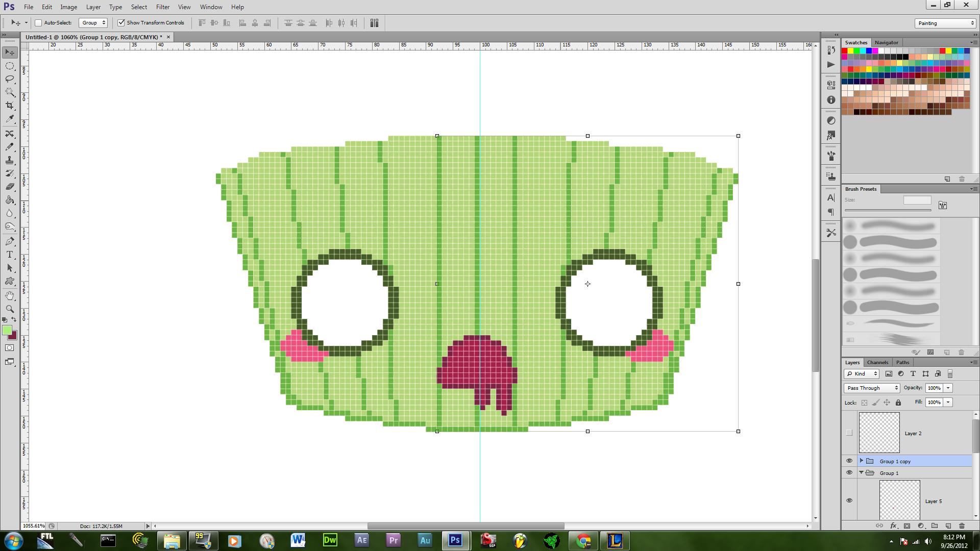Open the Pass Through blend mode dropdown

pos(872,388)
